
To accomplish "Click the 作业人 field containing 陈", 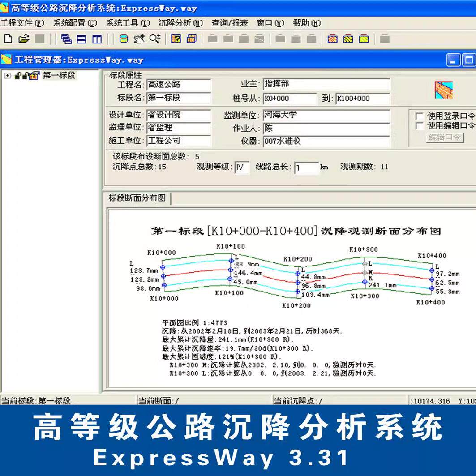I will tap(326, 129).
